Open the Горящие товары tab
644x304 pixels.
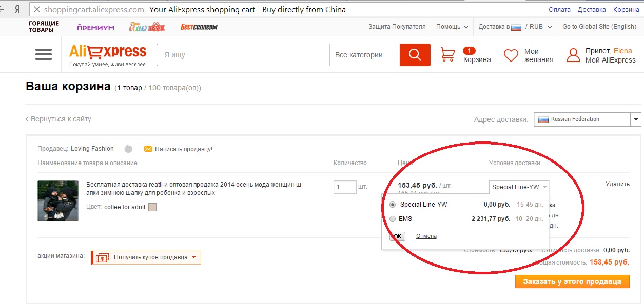pos(44,27)
